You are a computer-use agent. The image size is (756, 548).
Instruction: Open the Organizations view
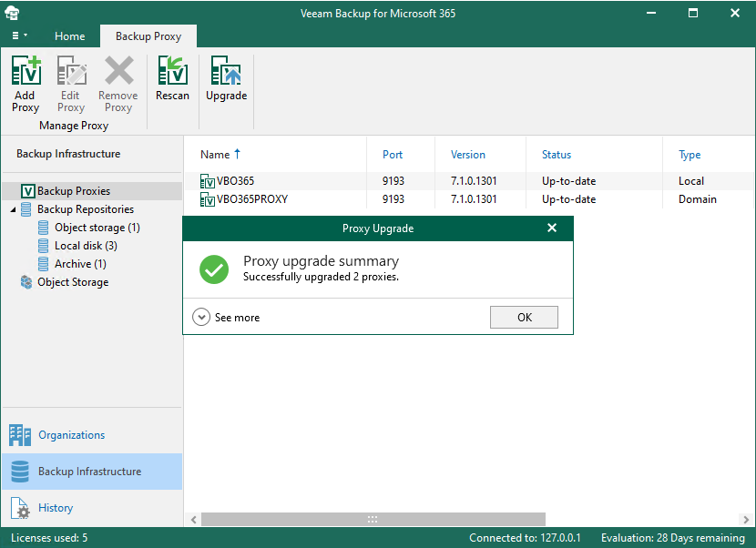pyautogui.click(x=92, y=435)
